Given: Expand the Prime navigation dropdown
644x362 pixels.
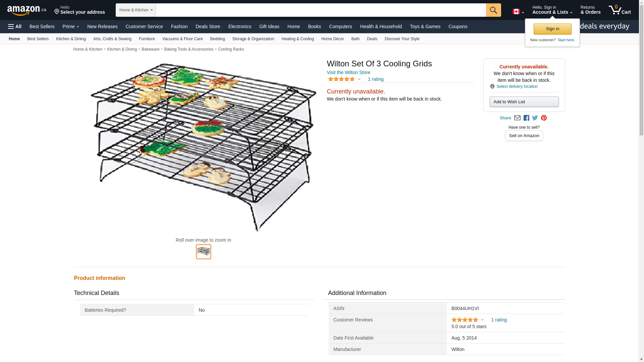Looking at the screenshot, I should (71, 26).
